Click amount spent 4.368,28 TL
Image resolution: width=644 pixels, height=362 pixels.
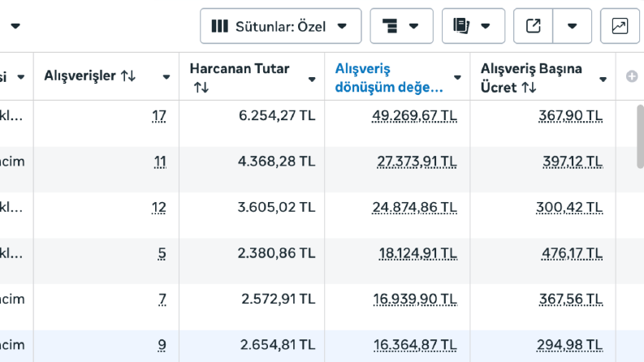[276, 162]
